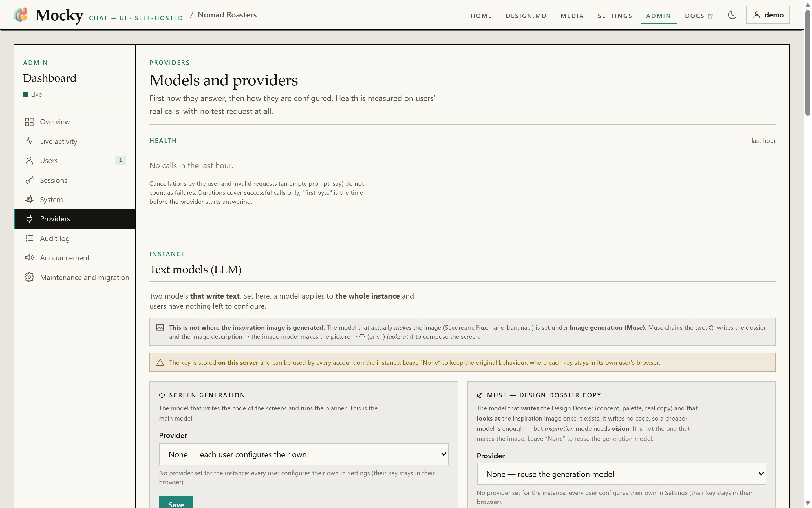This screenshot has width=812, height=508.
Task: Open the Overview sidebar entry
Action: (75, 122)
